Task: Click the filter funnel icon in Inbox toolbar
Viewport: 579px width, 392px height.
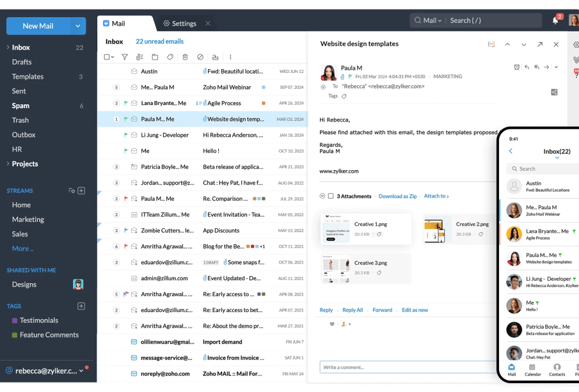Action: (125, 57)
